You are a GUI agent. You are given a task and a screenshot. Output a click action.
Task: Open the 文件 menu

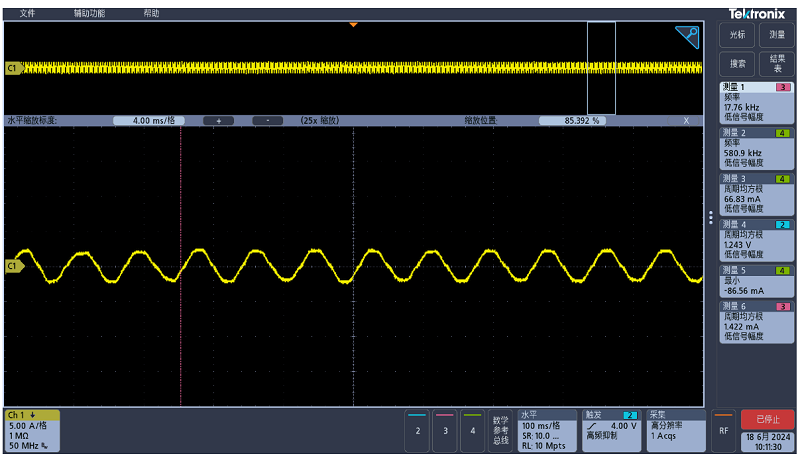point(27,13)
